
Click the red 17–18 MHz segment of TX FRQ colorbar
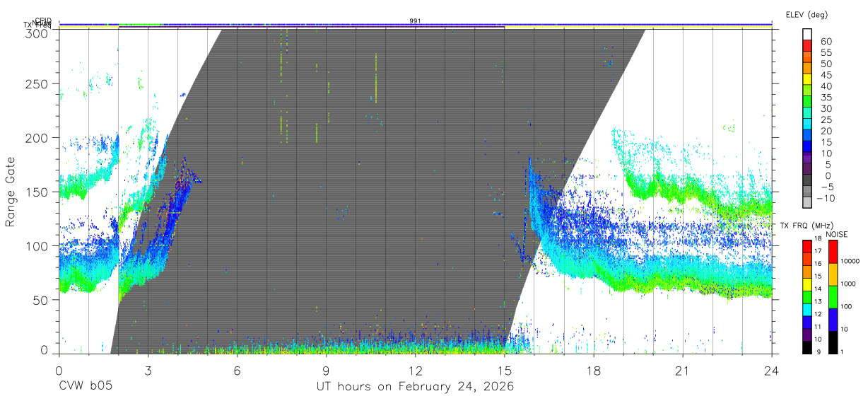click(x=807, y=247)
